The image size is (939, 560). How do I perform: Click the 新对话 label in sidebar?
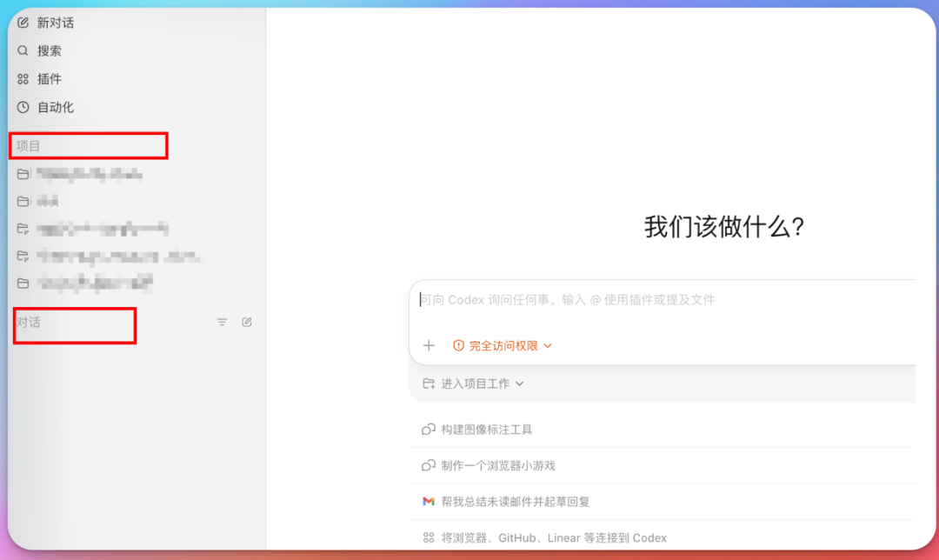[x=56, y=23]
